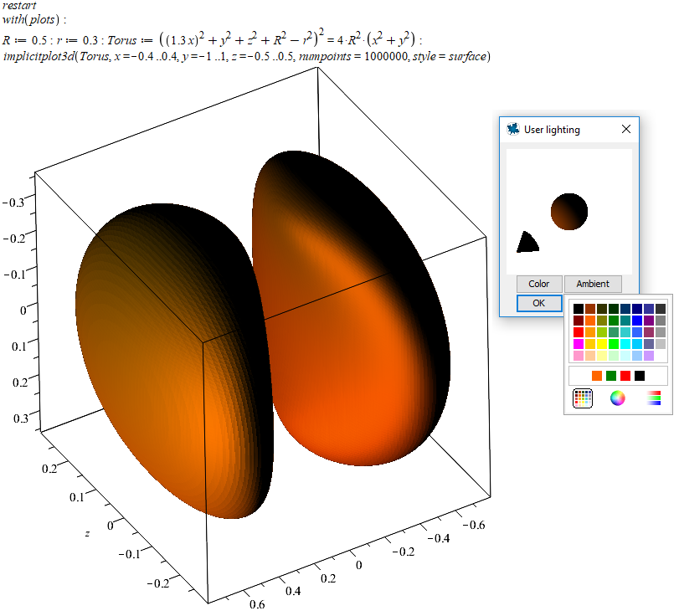
Task: Pick the recent-colors red swatch
Action: click(x=625, y=376)
